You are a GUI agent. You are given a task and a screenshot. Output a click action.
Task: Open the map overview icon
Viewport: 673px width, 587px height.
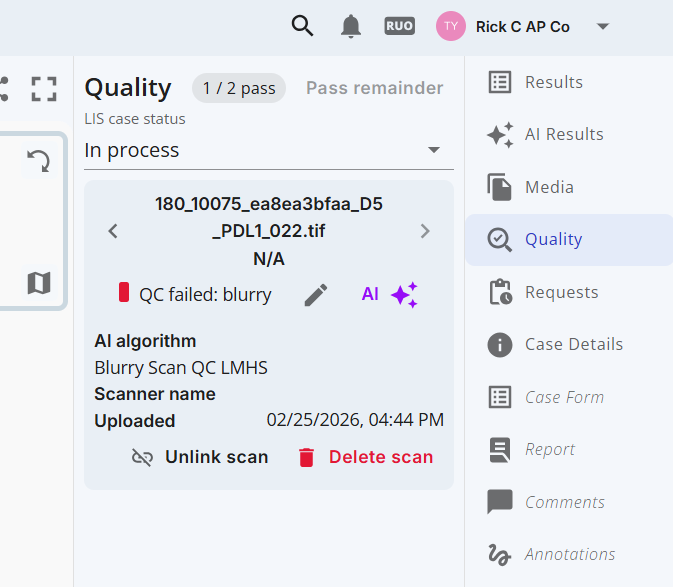(x=38, y=284)
